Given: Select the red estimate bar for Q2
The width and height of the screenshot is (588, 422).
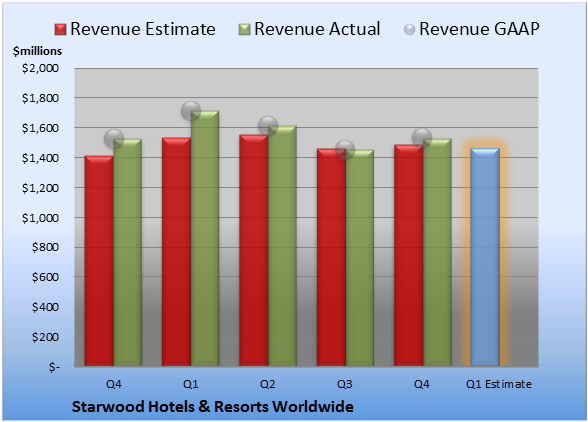Looking at the screenshot, I should 254,250.
